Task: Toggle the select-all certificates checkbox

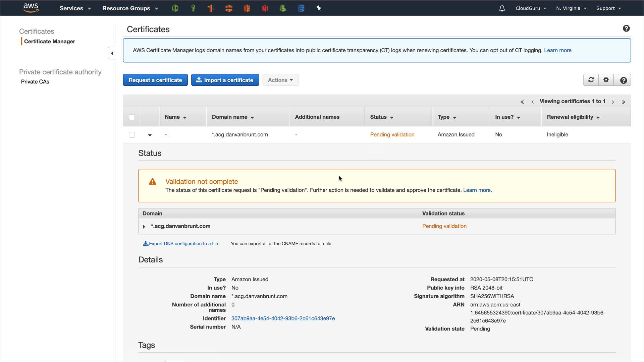Action: (x=132, y=117)
